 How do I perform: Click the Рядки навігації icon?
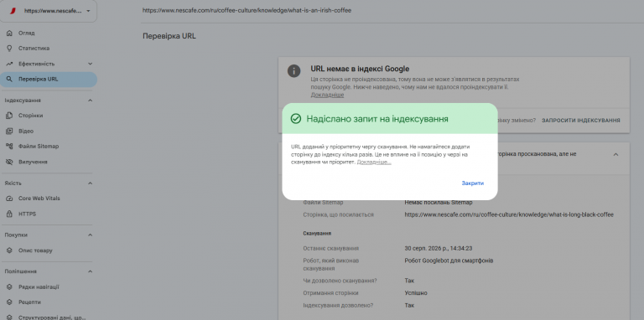coord(9,287)
